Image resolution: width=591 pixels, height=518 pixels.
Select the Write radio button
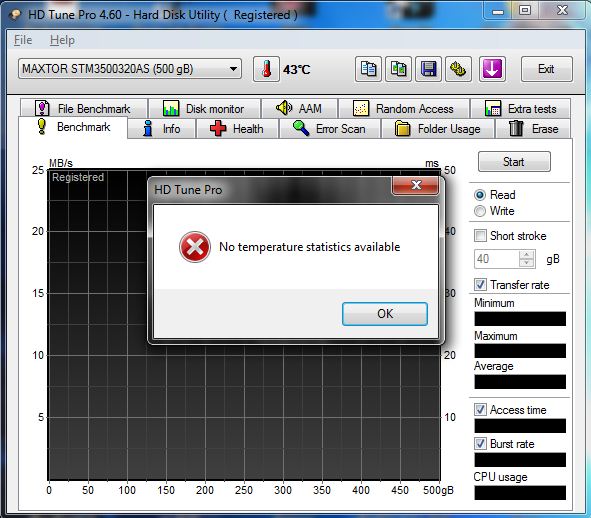480,211
